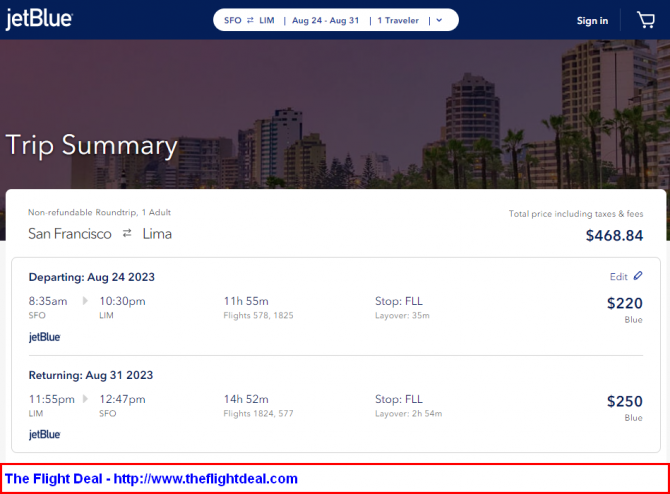The image size is (670, 494).
Task: Click the Aug 24 - Aug 31 dates
Action: click(326, 20)
